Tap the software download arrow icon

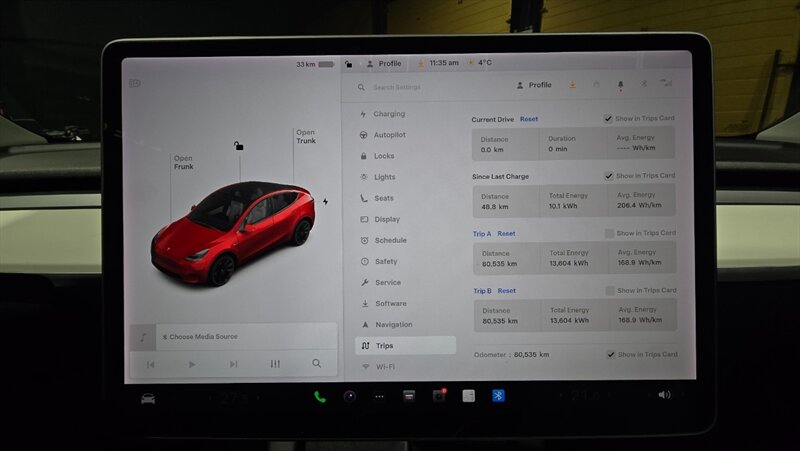(x=572, y=86)
